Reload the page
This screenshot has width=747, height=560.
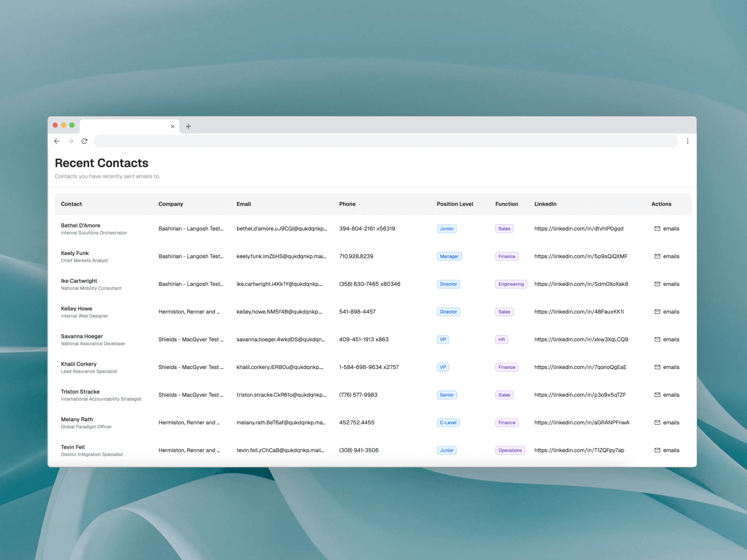coord(84,141)
